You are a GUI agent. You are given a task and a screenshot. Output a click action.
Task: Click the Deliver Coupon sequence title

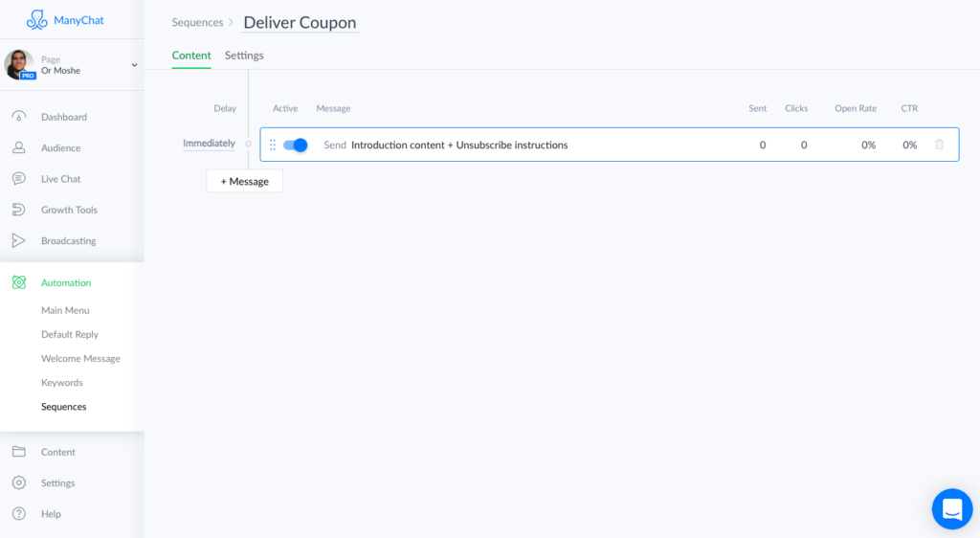300,22
